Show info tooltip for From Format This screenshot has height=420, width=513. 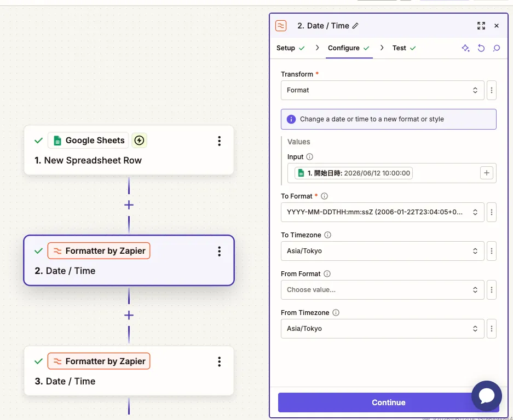pos(327,274)
